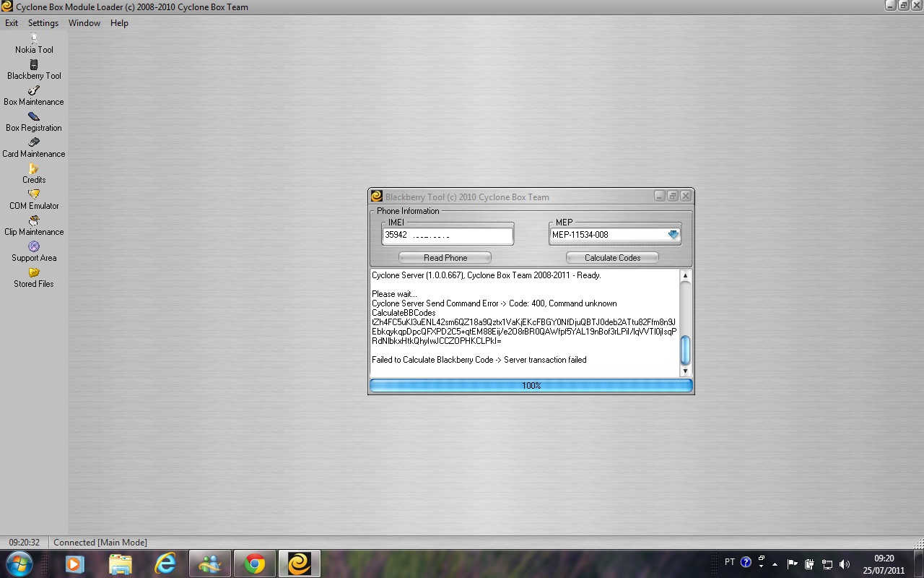Select the Credits sidebar item
This screenshot has height=578, width=924.
click(x=34, y=173)
